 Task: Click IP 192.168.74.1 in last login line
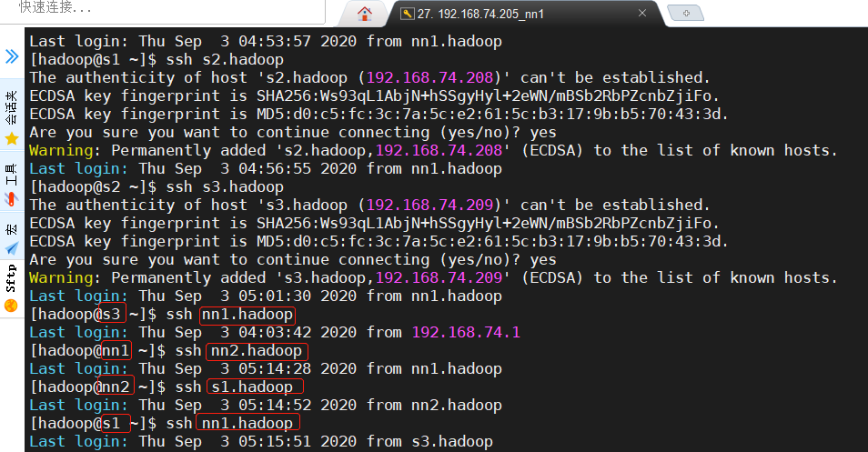pyautogui.click(x=466, y=333)
